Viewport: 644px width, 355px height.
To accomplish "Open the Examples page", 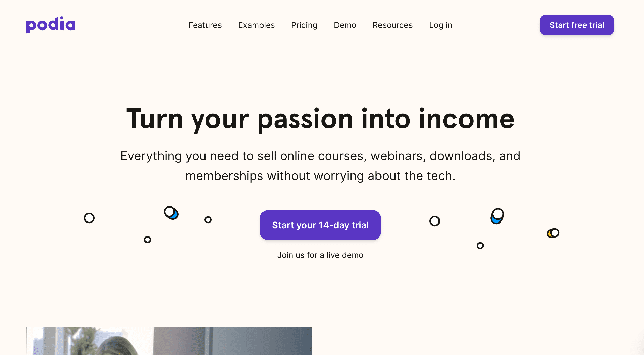I will pos(256,25).
